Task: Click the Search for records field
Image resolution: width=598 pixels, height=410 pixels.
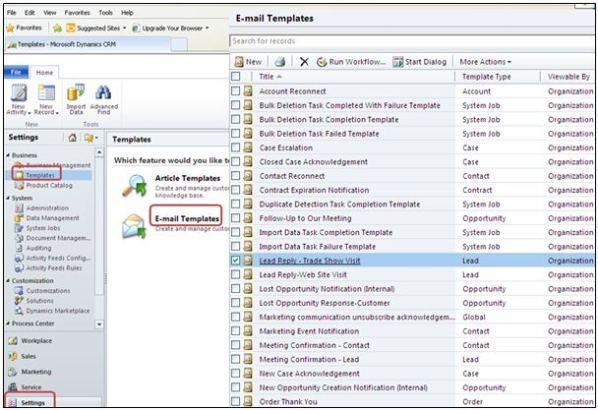Action: coord(412,41)
